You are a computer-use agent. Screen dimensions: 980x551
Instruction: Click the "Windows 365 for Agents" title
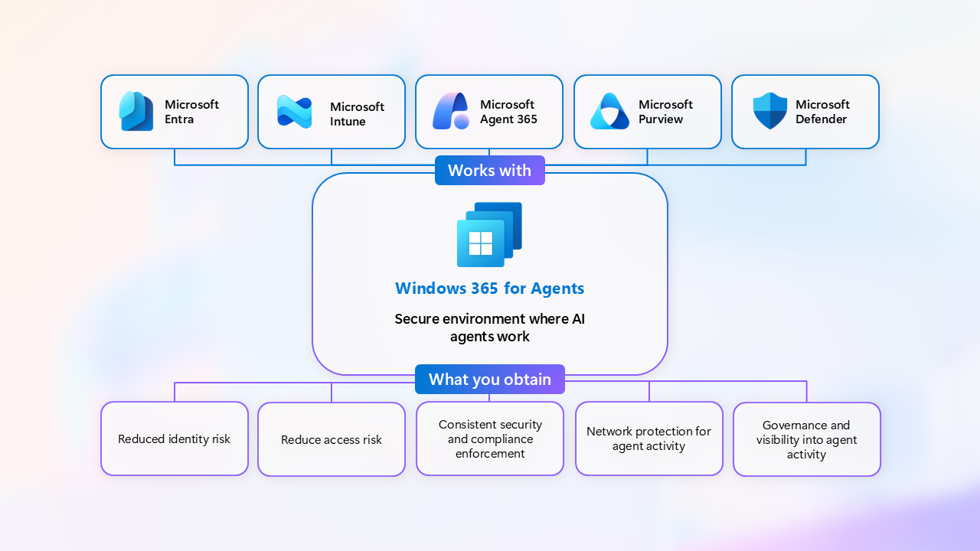(x=490, y=289)
